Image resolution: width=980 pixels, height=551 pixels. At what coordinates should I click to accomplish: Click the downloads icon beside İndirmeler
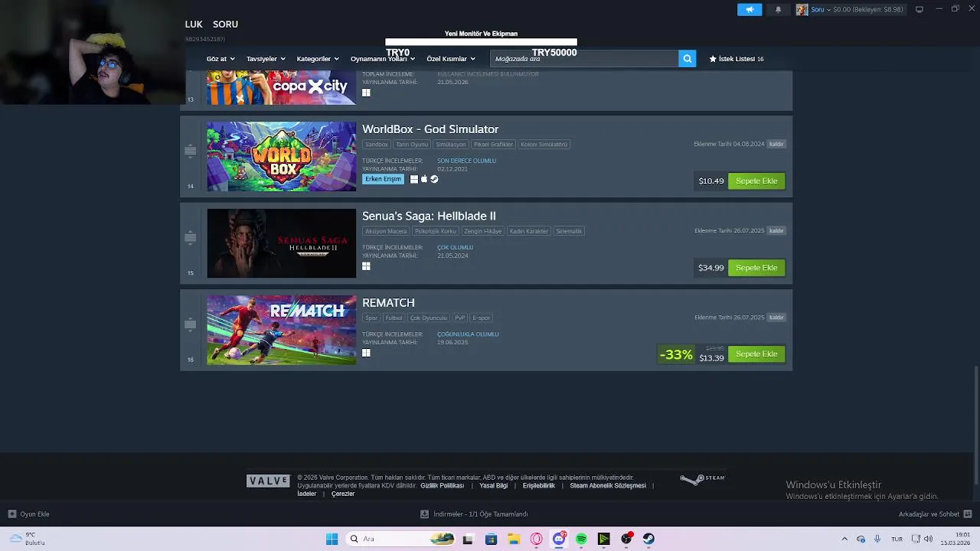click(x=424, y=514)
